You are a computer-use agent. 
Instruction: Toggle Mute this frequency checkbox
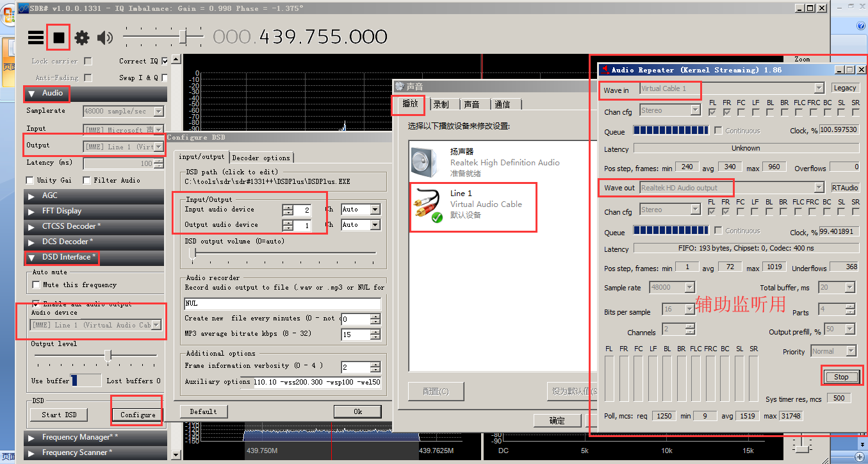click(37, 285)
